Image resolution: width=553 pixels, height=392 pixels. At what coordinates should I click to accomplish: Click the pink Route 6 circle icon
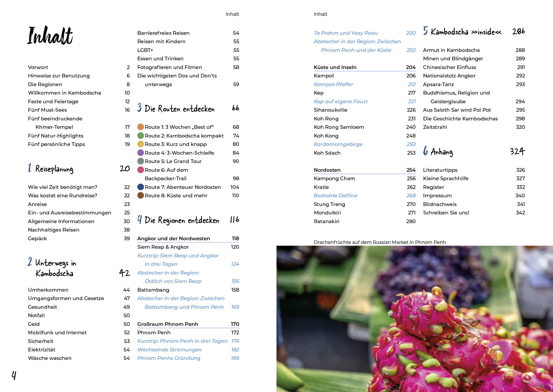click(140, 170)
